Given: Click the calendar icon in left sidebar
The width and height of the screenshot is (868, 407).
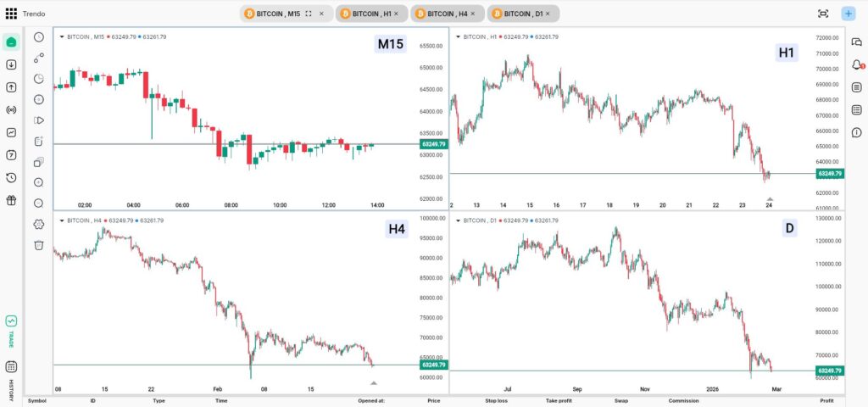Looking at the screenshot, I should pyautogui.click(x=11, y=155).
